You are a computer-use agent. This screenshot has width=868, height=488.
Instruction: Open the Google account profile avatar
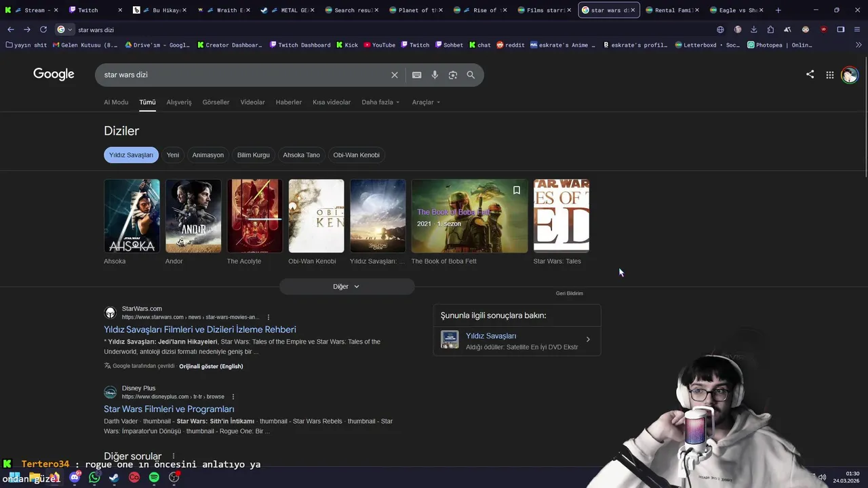(849, 75)
